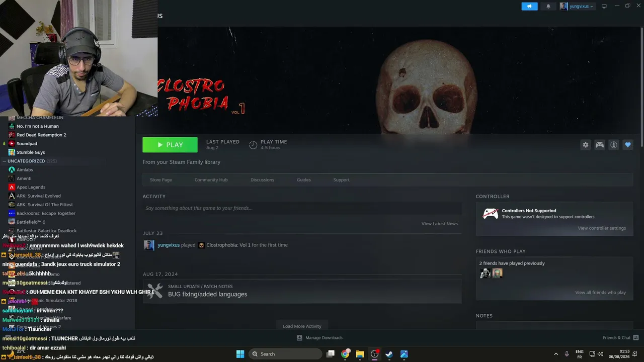The width and height of the screenshot is (644, 362).
Task: Open yungvixus avatar in activity feed
Action: [149, 245]
